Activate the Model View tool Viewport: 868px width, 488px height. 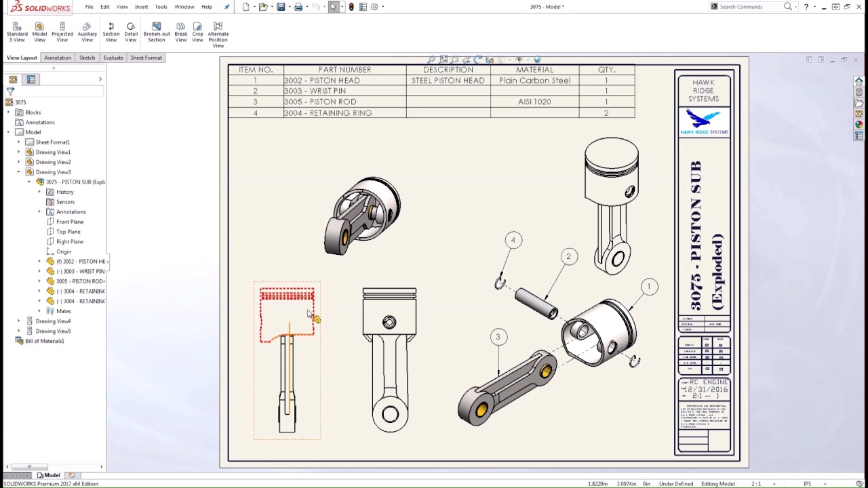pyautogui.click(x=39, y=29)
